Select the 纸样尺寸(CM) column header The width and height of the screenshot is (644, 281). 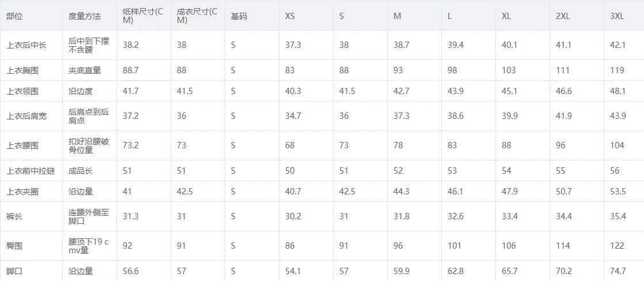pos(143,16)
